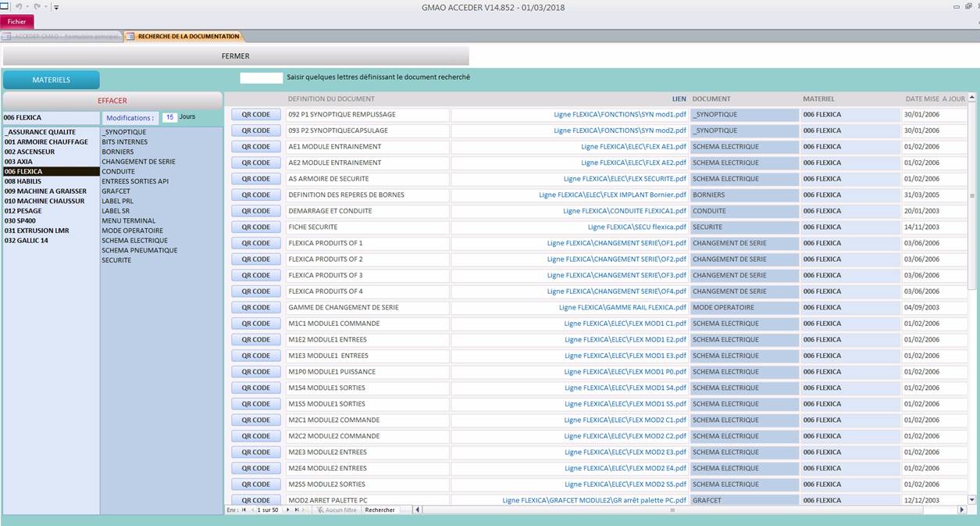This screenshot has height=526, width=980.
Task: Click the MODE OPERATOIRE cell in results table
Action: tap(744, 307)
